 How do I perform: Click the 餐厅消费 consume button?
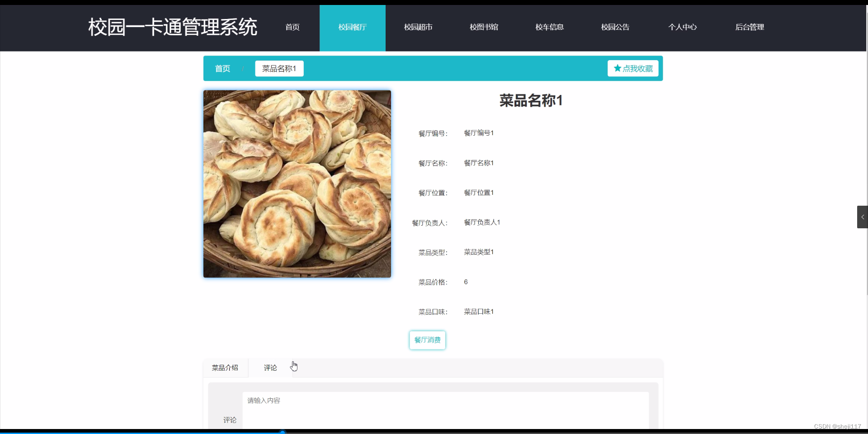pos(427,340)
